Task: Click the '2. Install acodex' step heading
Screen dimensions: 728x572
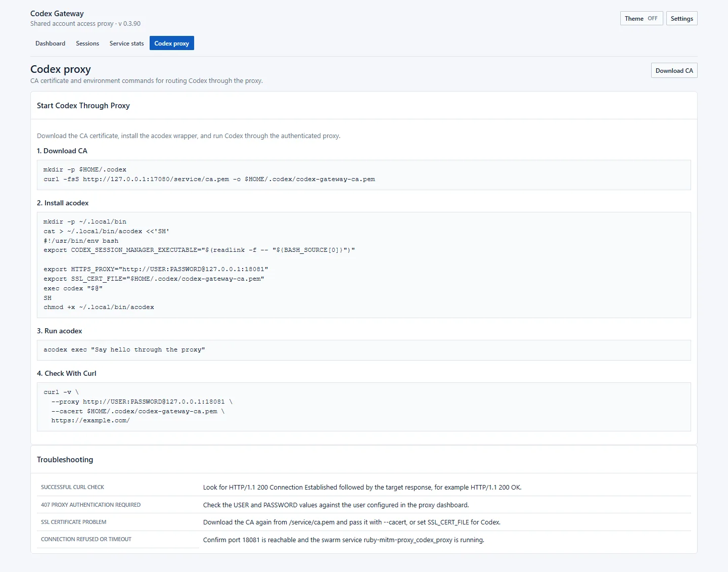Action: pos(63,203)
